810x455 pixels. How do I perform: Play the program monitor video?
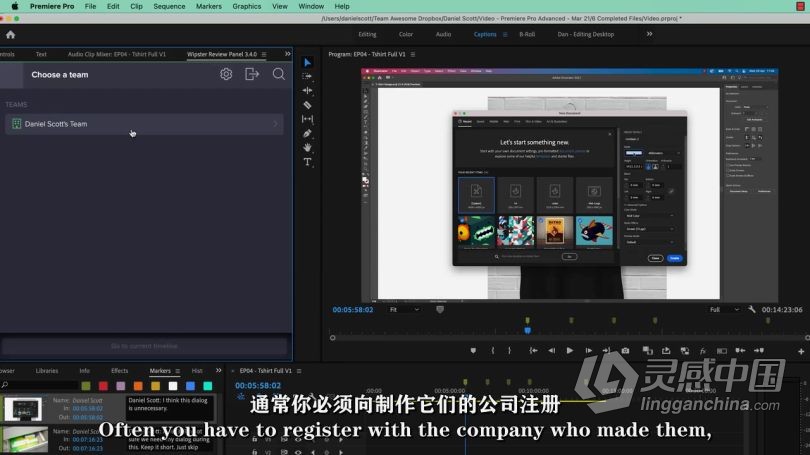click(x=570, y=351)
